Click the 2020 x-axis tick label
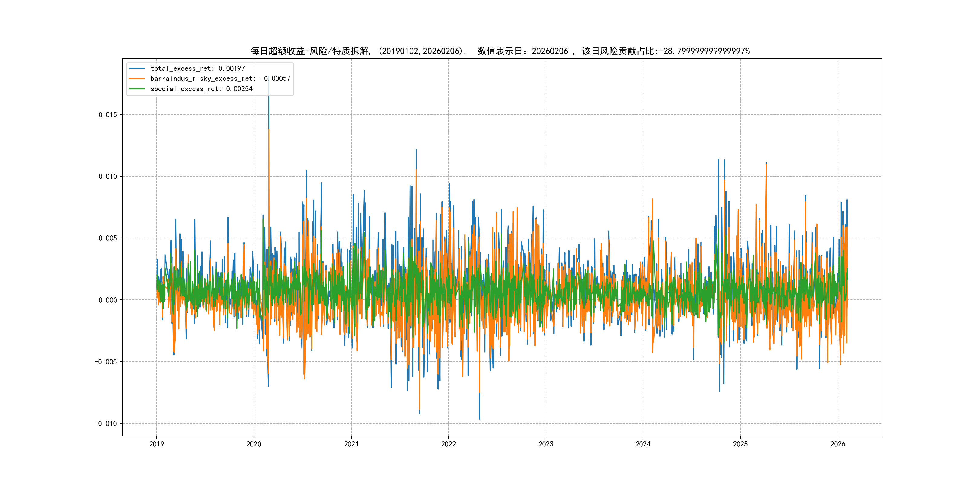The height and width of the screenshot is (490, 980). click(x=254, y=444)
